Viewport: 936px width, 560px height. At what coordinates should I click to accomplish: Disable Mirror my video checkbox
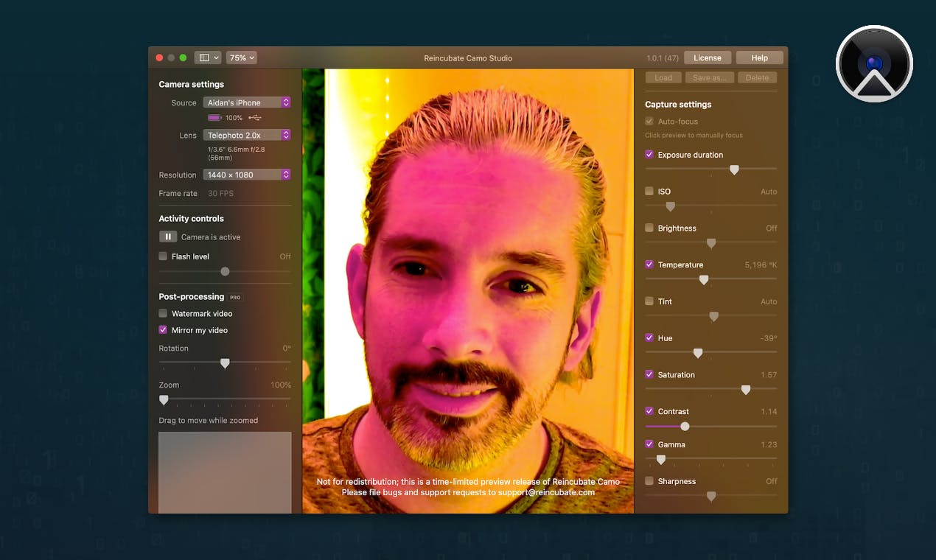coord(163,330)
